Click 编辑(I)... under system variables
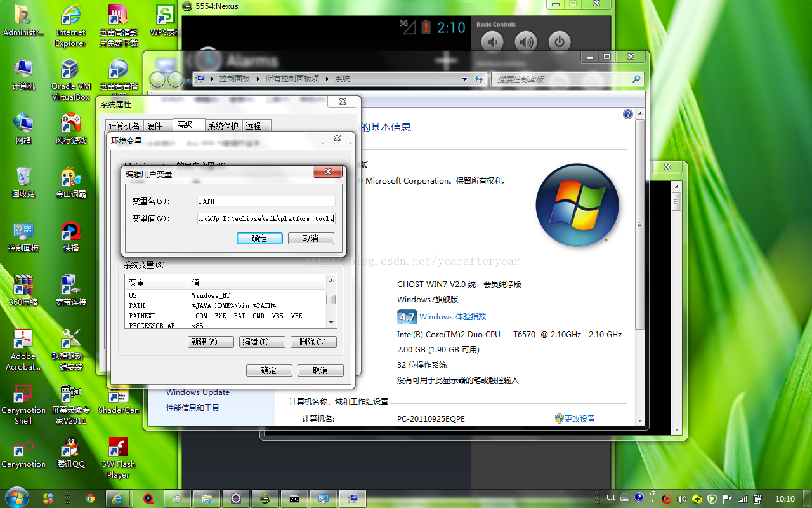Image resolution: width=812 pixels, height=508 pixels. 262,342
